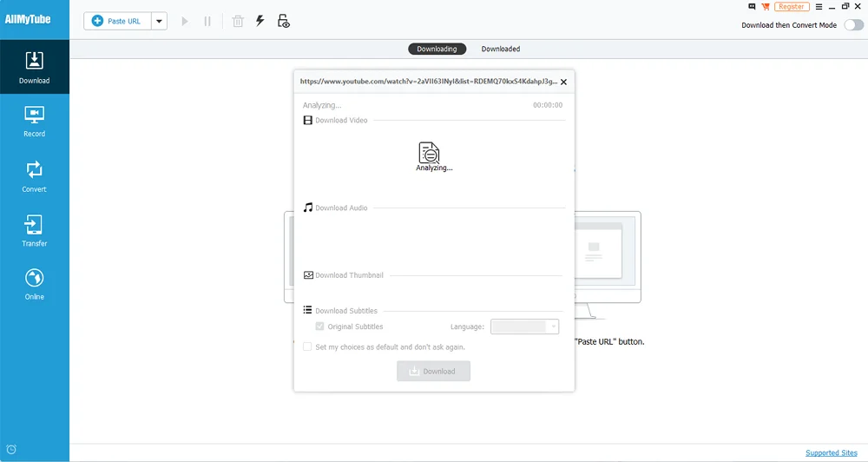The image size is (868, 462).
Task: Toggle Download then Convert Mode switch
Action: pos(853,25)
